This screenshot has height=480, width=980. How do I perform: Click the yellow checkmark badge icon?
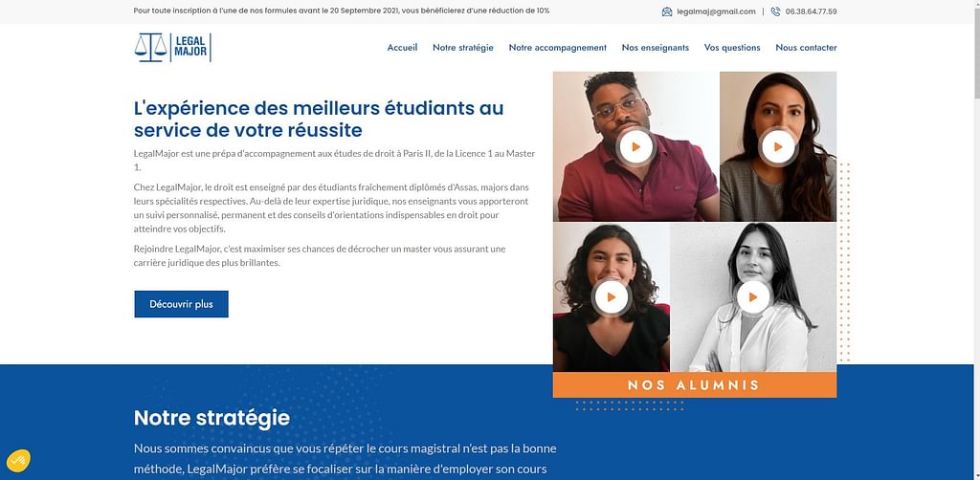[18, 461]
